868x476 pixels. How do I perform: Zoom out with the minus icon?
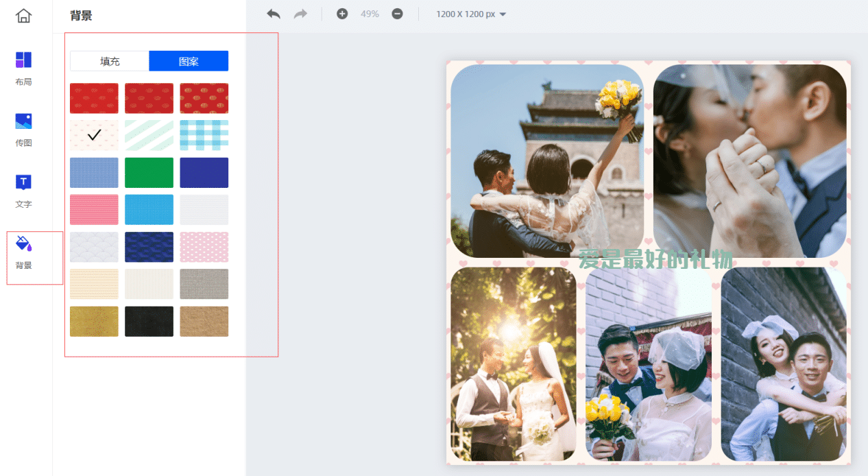pos(397,14)
